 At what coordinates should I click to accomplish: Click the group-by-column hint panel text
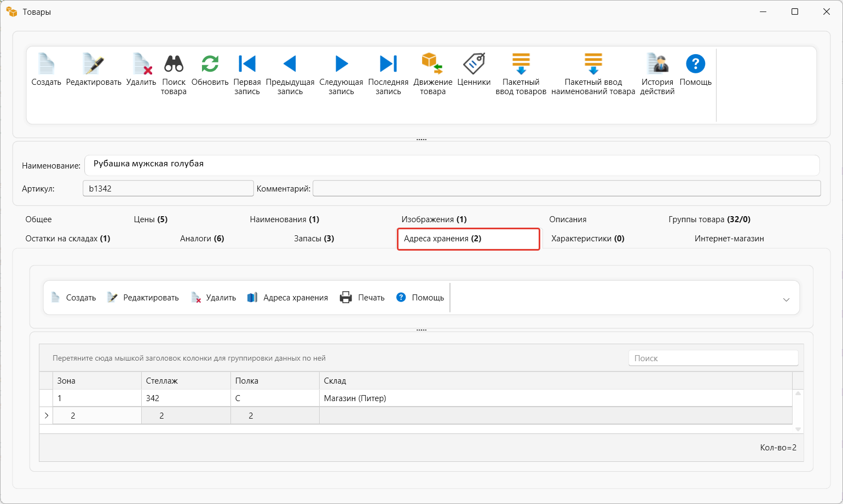click(189, 358)
